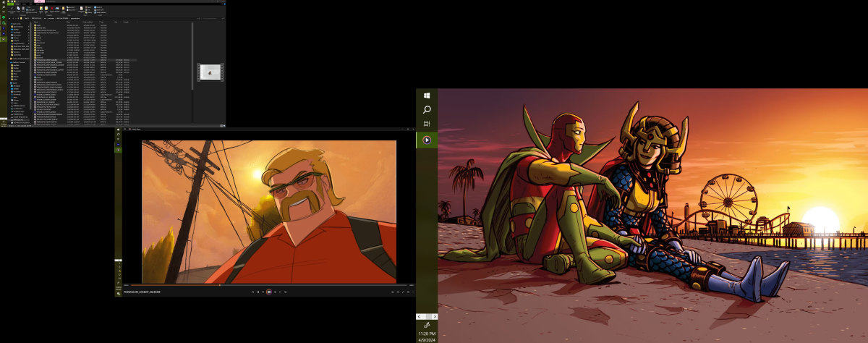
Task: Select Media Player icon on right taskbar
Action: [x=427, y=140]
